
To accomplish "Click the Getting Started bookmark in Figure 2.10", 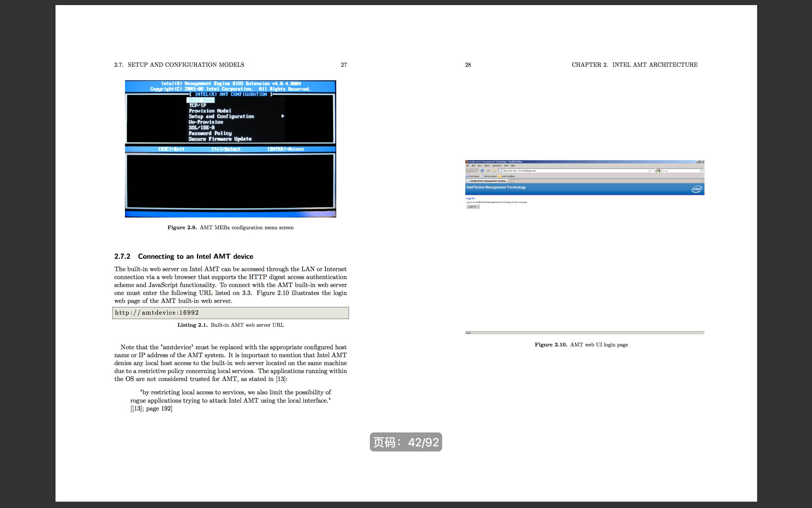I will [489, 177].
